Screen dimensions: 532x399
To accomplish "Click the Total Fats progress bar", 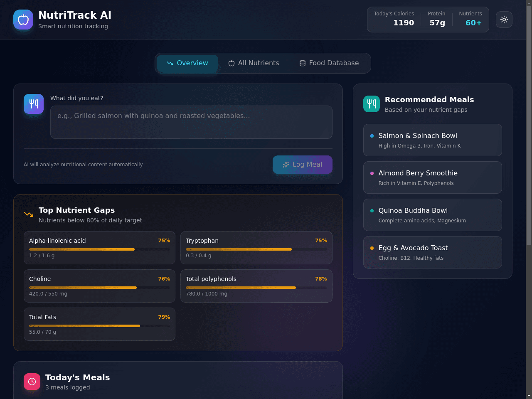I will pyautogui.click(x=99, y=326).
